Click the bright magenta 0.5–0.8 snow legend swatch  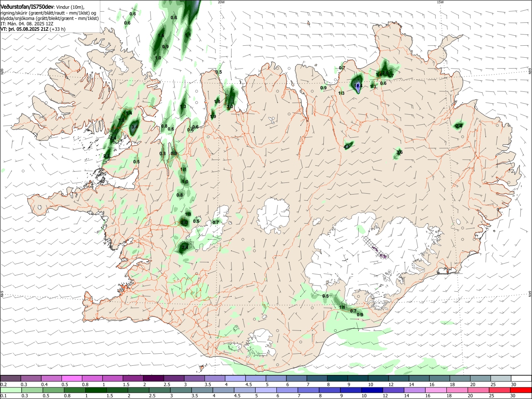[x=71, y=378]
